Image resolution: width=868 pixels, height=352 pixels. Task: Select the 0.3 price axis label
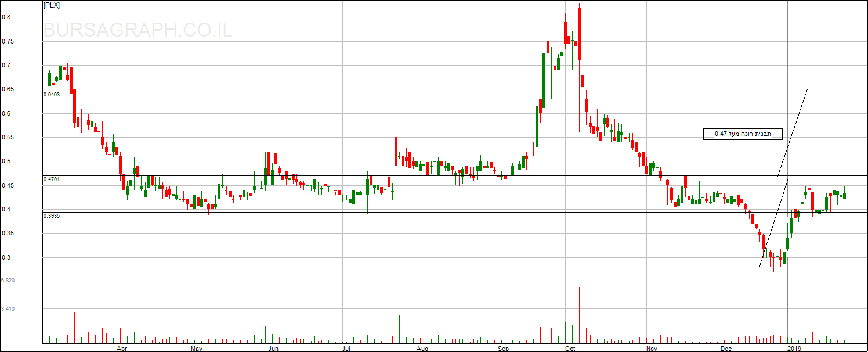(5, 257)
